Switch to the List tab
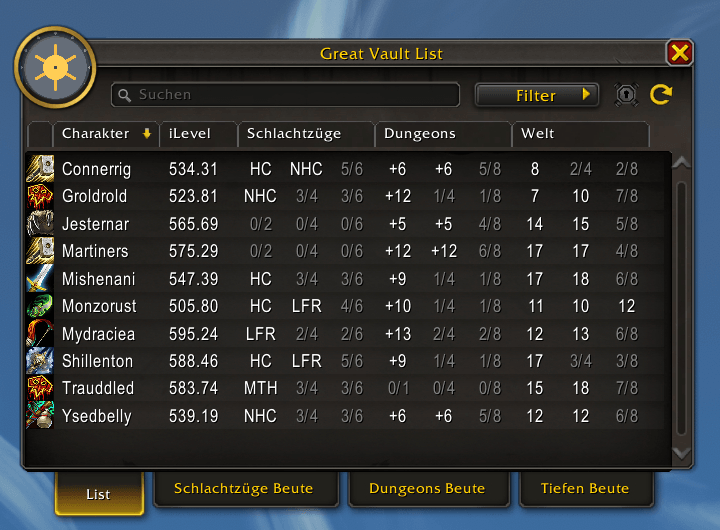 click(x=99, y=494)
